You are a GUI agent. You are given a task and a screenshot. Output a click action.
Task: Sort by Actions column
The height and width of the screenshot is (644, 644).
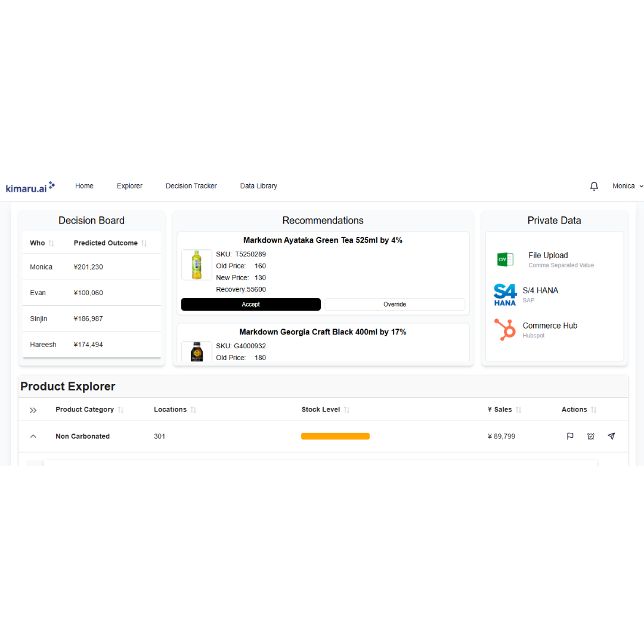coord(594,410)
